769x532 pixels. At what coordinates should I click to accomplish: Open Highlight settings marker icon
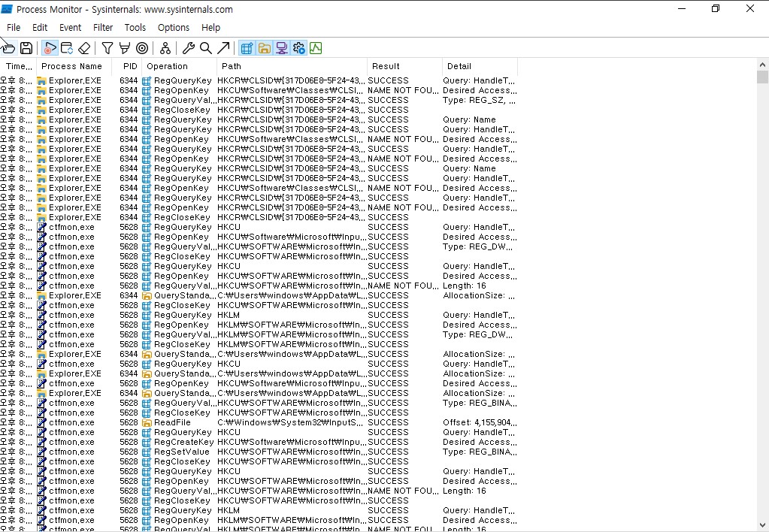tap(125, 48)
